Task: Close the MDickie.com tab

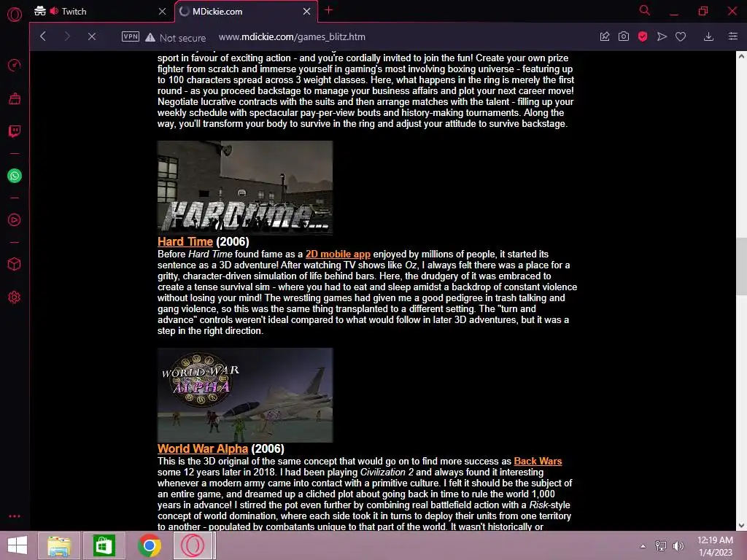Action: [307, 12]
